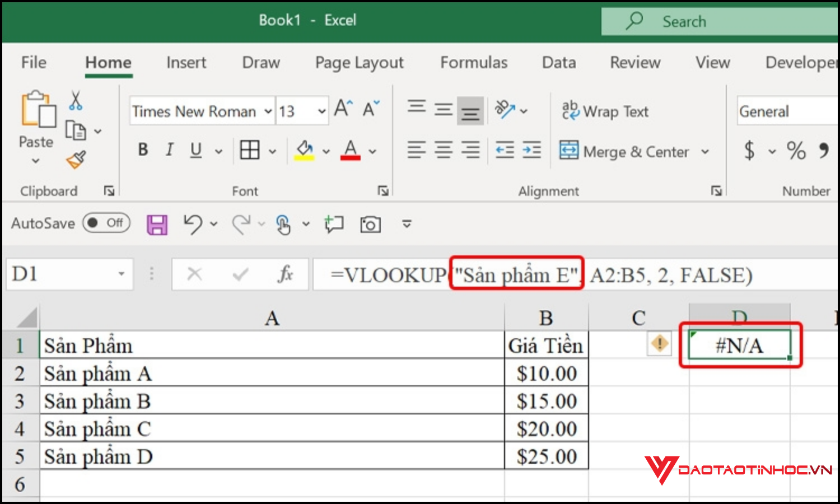840x504 pixels.
Task: Apply the Borders grid icon
Action: pos(250,150)
